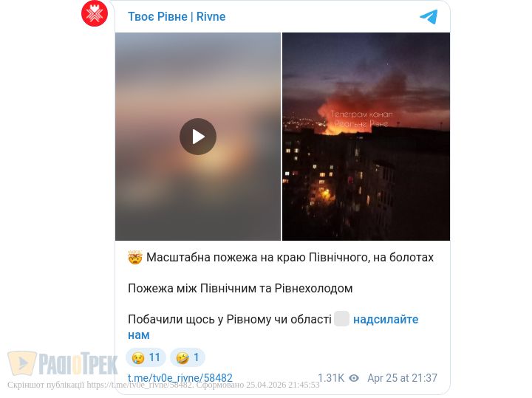Screen dimensions: 532x398
Task: Select the Масштабна пожежа headline text
Action: click(290, 257)
